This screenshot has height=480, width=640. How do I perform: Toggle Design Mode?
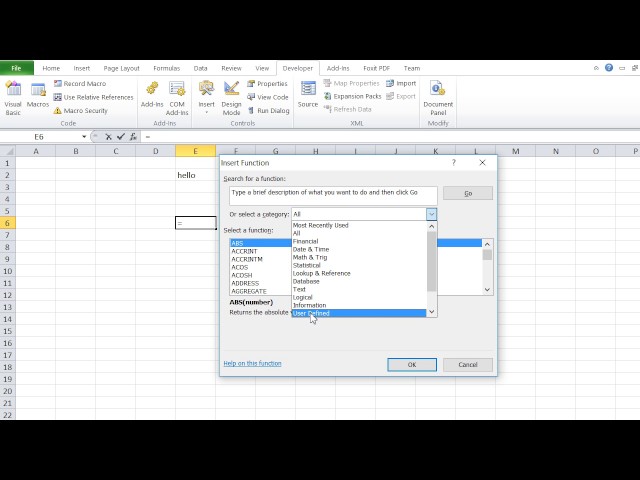(231, 98)
